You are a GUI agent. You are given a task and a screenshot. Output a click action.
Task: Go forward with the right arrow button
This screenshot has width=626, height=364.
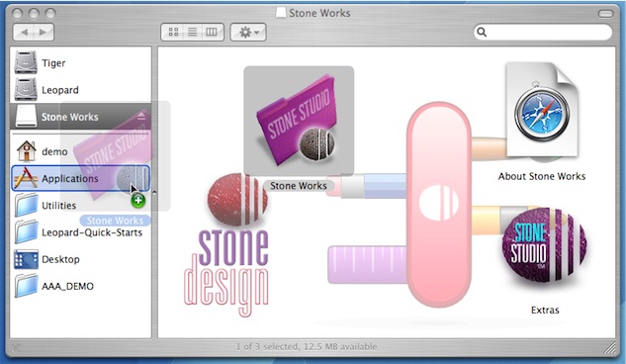pyautogui.click(x=44, y=32)
